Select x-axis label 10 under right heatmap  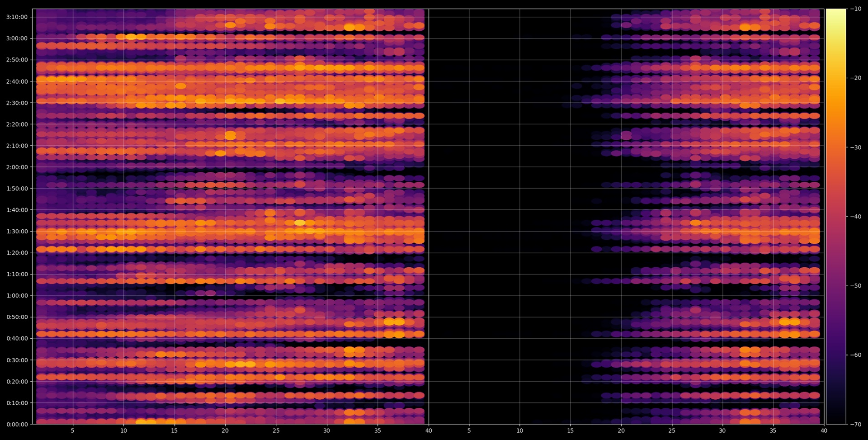click(x=520, y=431)
